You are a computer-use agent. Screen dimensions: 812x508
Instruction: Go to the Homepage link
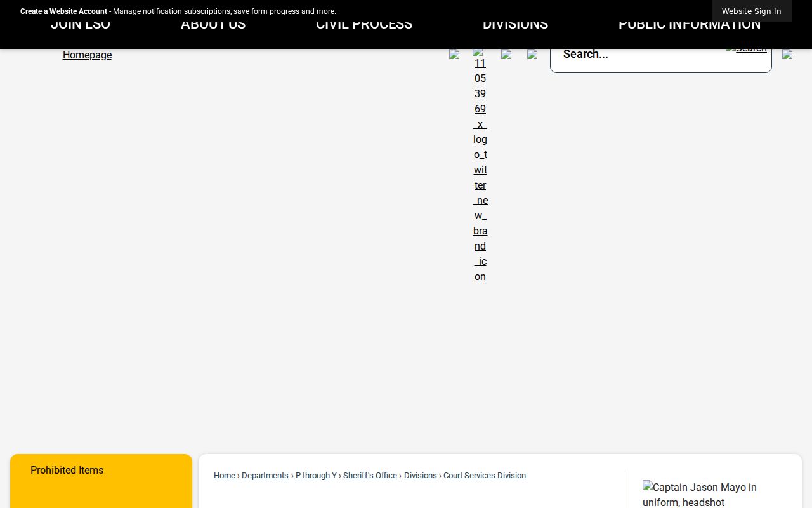tap(87, 55)
